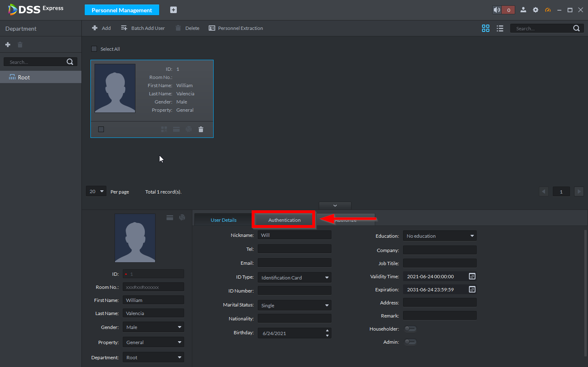This screenshot has width=588, height=367.
Task: Click the settings gear icon
Action: tap(536, 10)
